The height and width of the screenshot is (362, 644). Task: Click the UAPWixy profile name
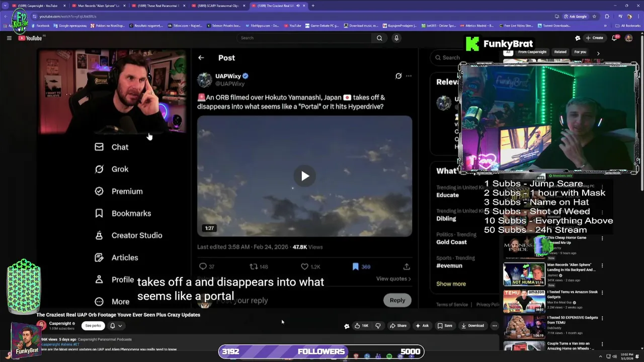[228, 76]
